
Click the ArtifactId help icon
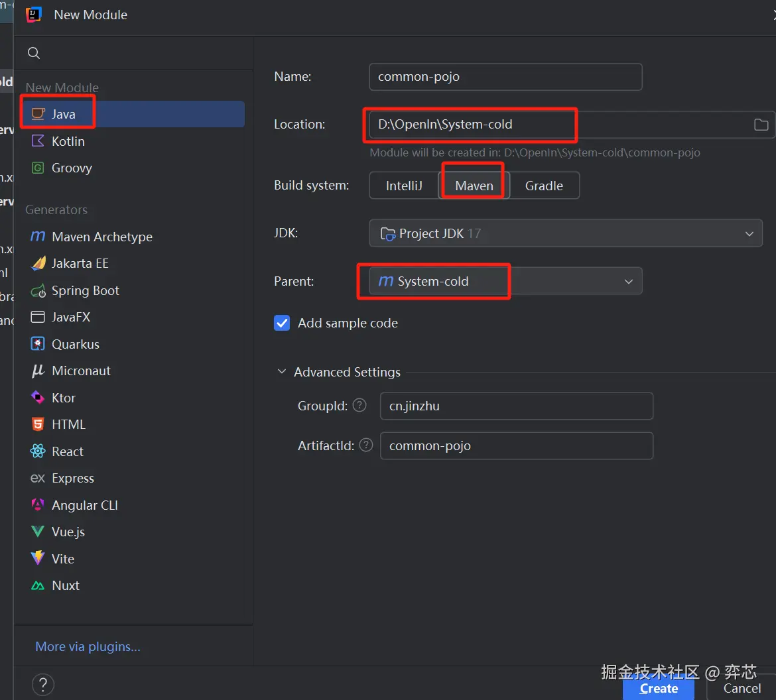365,445
